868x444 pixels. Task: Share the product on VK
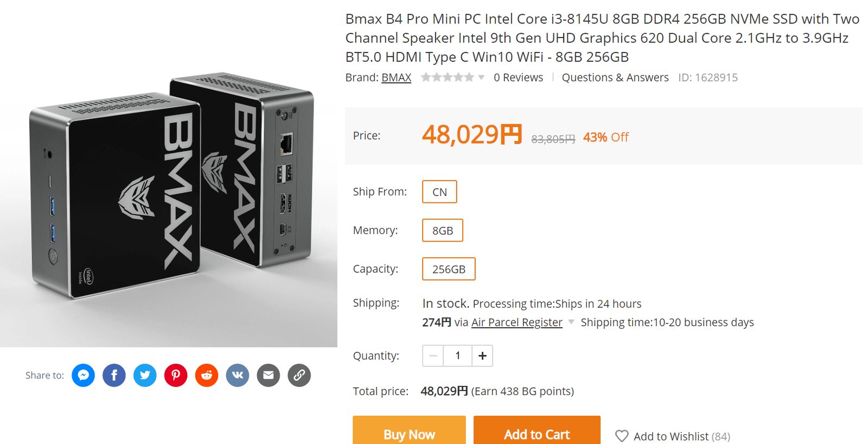[238, 375]
